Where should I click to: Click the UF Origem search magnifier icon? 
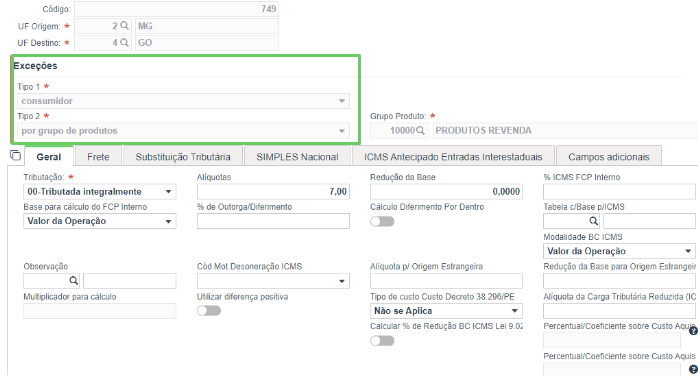point(125,26)
